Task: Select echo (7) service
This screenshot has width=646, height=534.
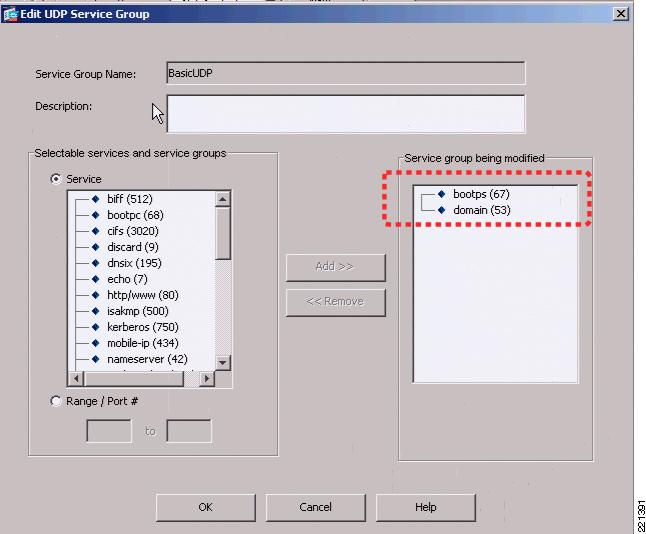Action: (x=127, y=279)
